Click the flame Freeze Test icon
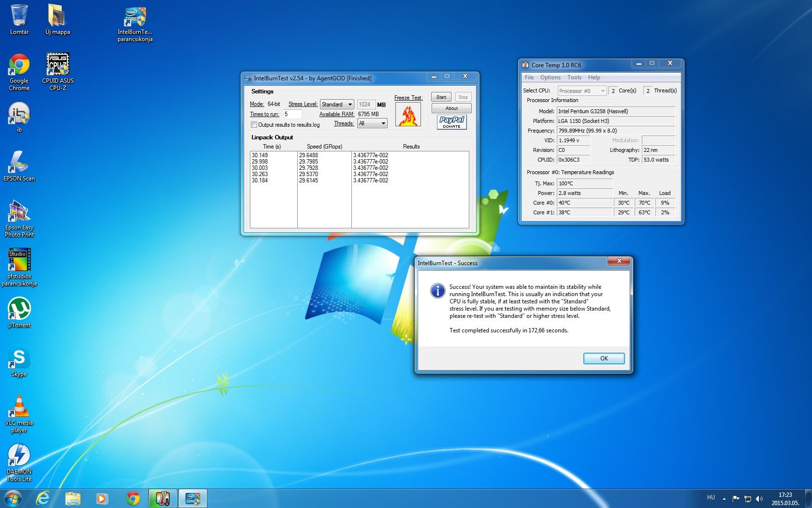 (x=408, y=115)
